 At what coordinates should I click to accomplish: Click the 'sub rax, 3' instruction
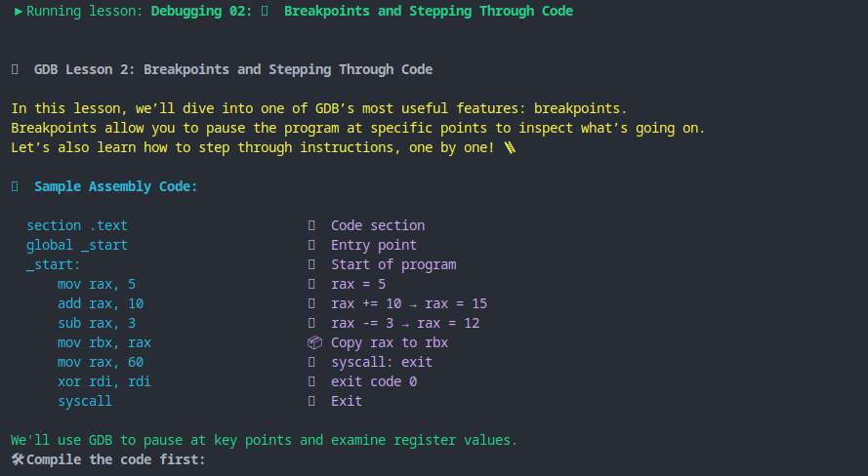97,323
